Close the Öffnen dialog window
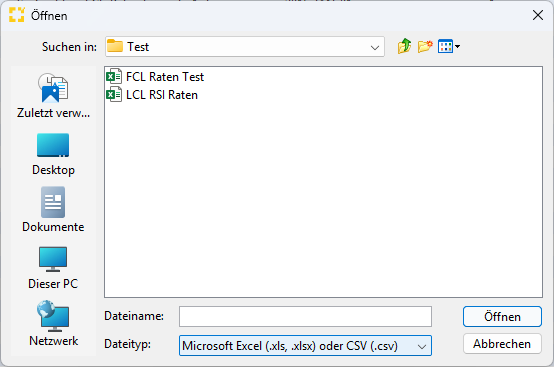The height and width of the screenshot is (367, 554). point(538,15)
